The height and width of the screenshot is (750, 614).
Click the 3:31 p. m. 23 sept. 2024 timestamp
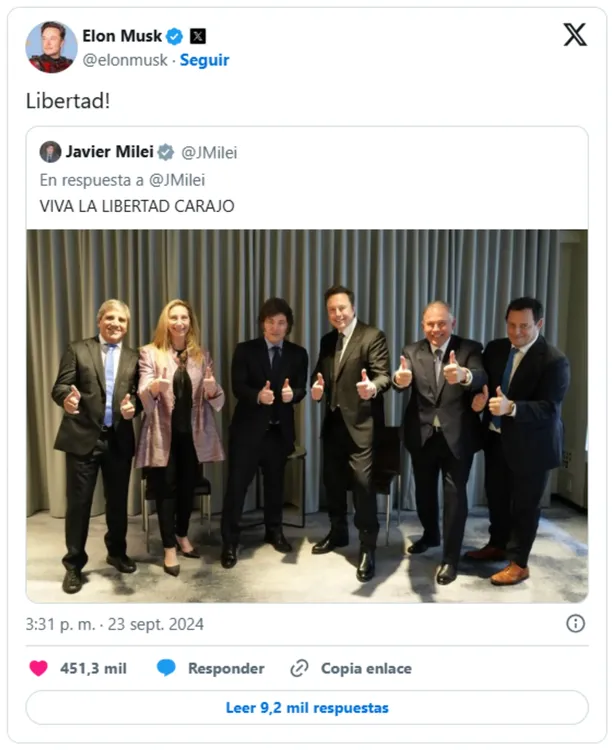click(115, 624)
